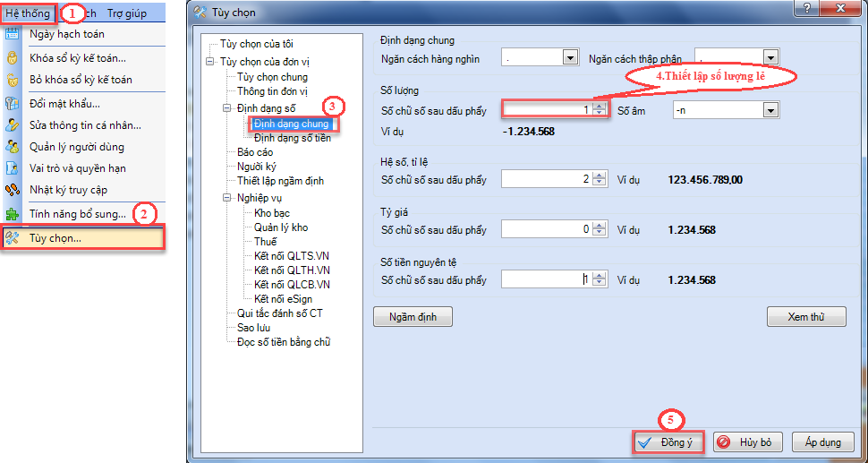The image size is (868, 463).
Task: Click the checkmark icon on Đồng ý button
Action: click(x=643, y=442)
